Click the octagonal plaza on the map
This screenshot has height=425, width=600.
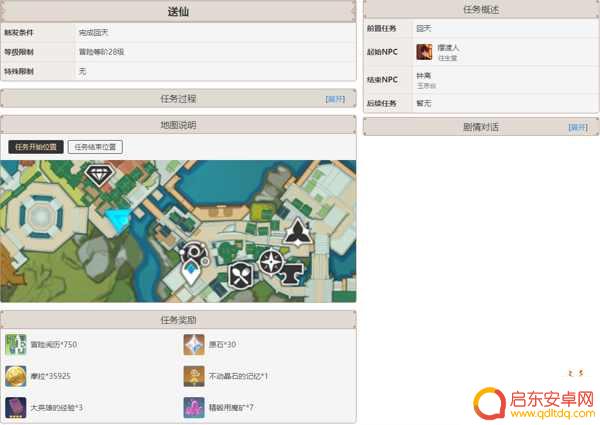[x=41, y=217]
